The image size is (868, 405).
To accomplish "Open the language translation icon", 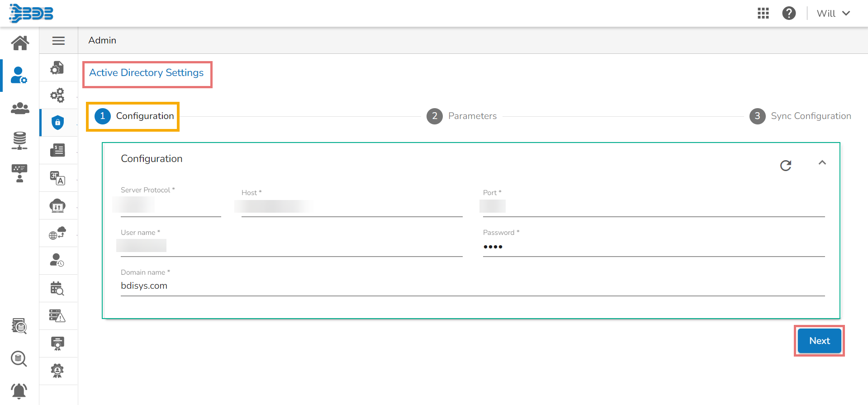I will (x=57, y=178).
